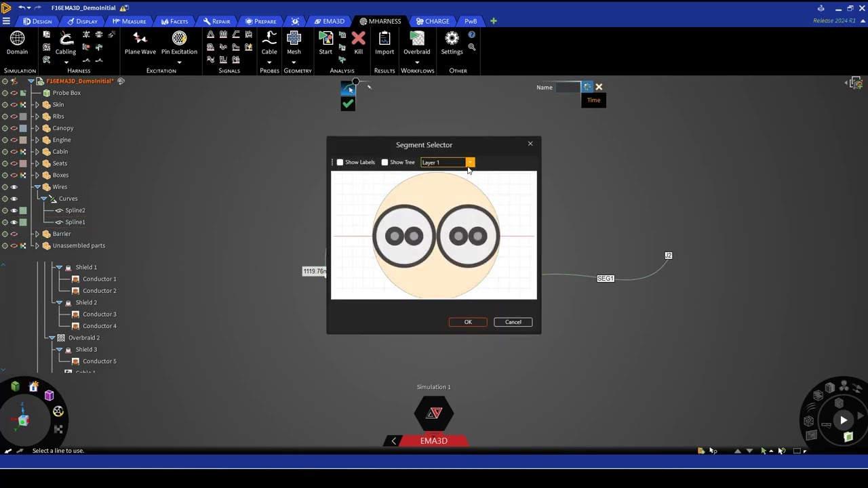Click the EMA3D hexagon logo icon
This screenshot has height=488, width=868.
(x=434, y=413)
